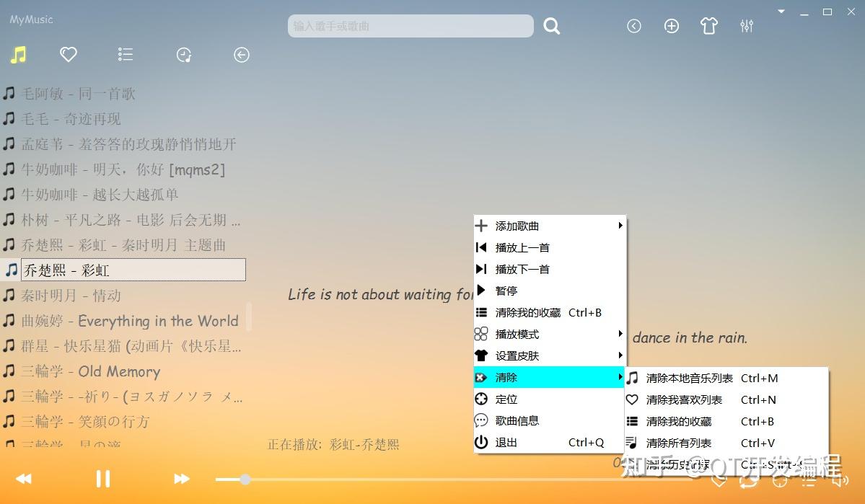
Task: Open the title bar dropdown arrow
Action: point(781,12)
